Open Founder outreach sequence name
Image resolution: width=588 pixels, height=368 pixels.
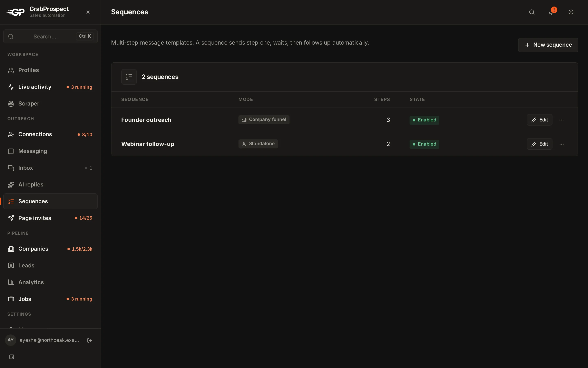[x=146, y=120]
